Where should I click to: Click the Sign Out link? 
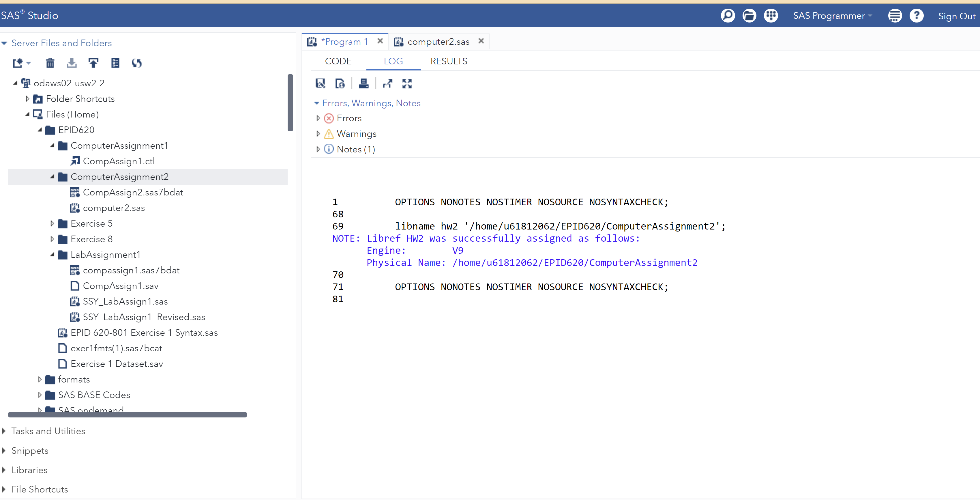[956, 16]
